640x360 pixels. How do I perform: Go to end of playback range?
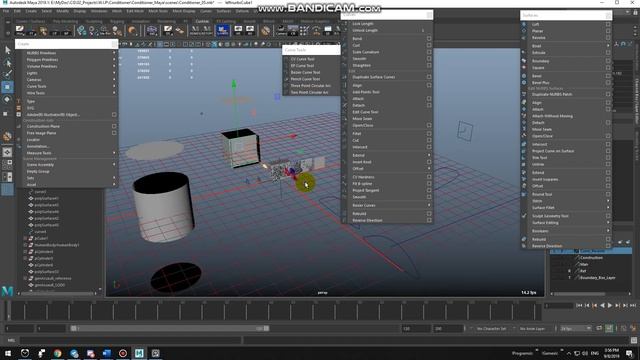click(633, 305)
